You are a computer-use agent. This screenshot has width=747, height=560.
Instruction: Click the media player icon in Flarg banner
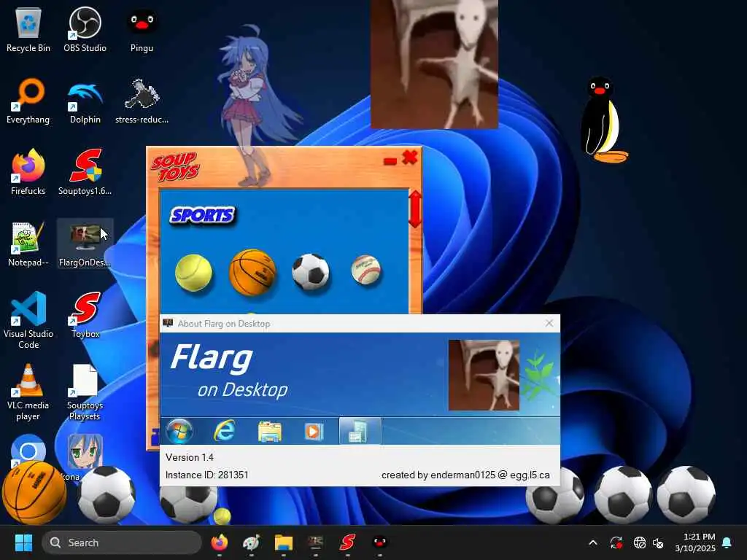[x=314, y=432]
